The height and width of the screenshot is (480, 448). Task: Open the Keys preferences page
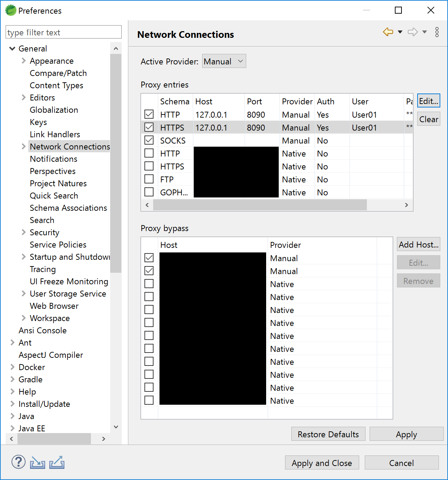pos(38,122)
